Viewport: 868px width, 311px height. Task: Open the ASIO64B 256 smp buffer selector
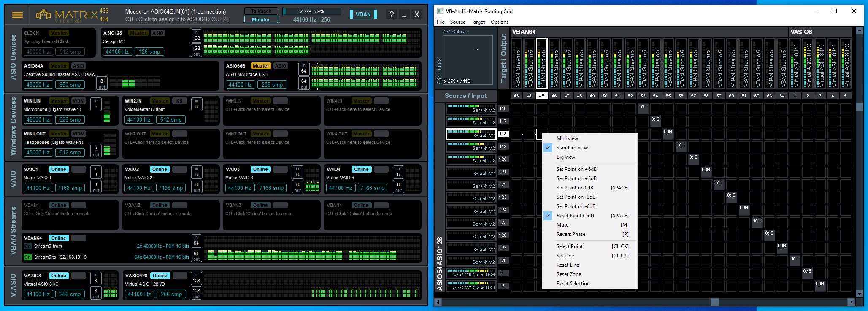point(272,84)
